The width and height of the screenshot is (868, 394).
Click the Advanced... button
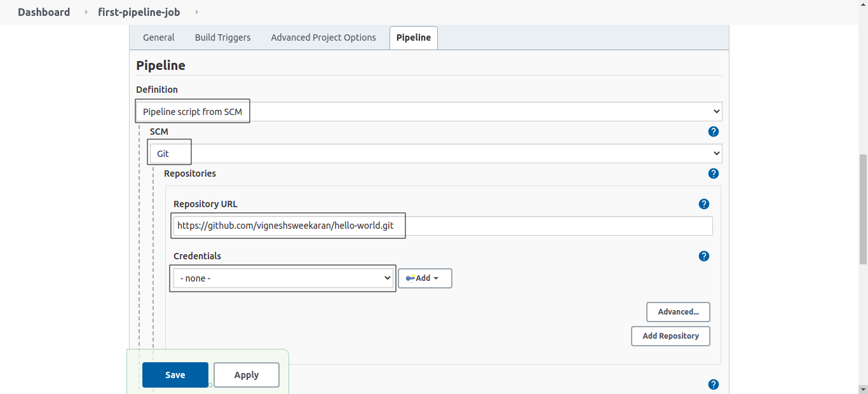[x=678, y=312]
